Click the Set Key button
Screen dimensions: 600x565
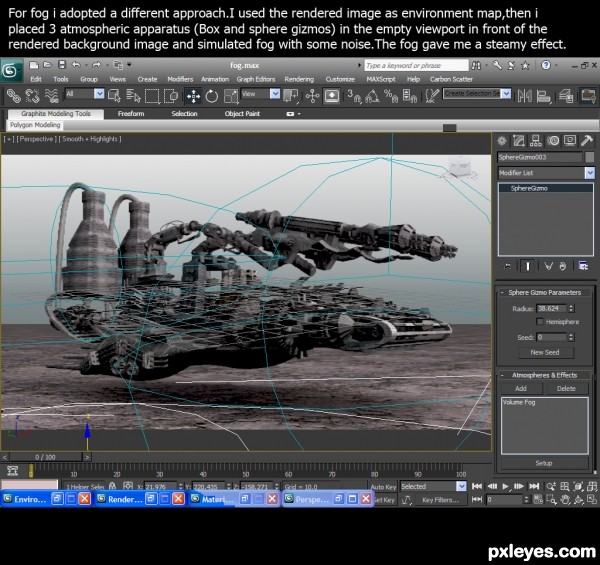(384, 500)
